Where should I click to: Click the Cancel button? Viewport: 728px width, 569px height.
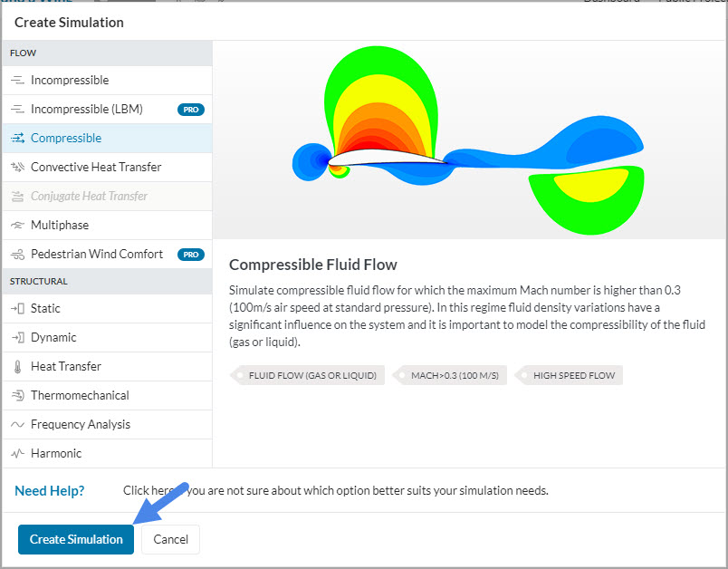point(170,538)
